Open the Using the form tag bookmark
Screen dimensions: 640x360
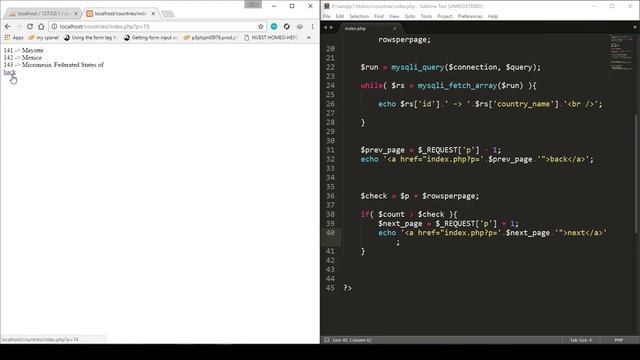click(x=90, y=38)
